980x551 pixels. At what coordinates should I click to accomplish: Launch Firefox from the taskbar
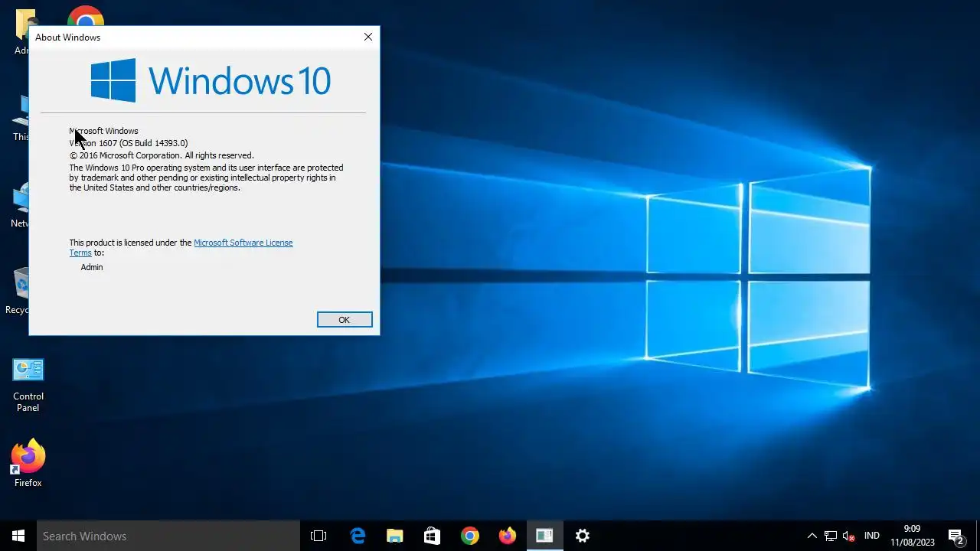click(507, 536)
